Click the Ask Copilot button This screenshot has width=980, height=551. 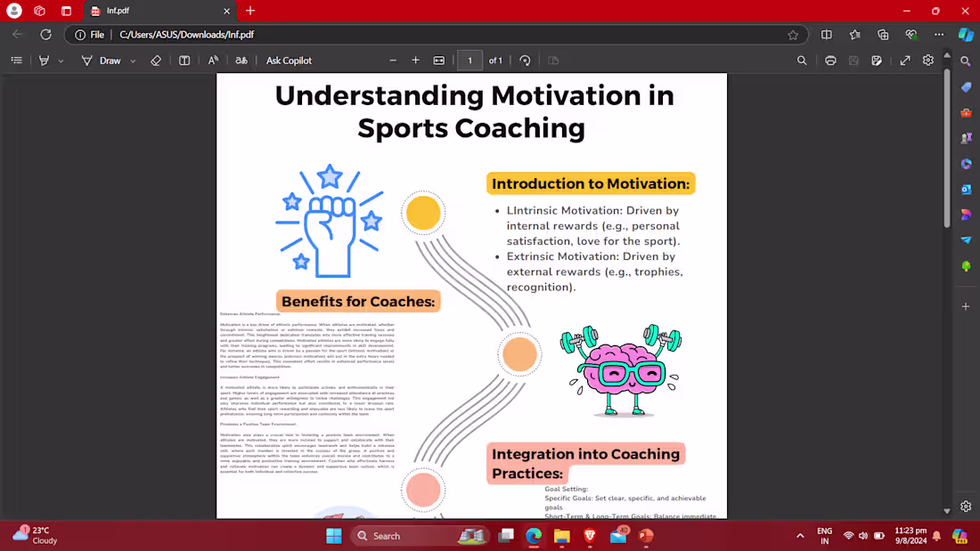(288, 60)
